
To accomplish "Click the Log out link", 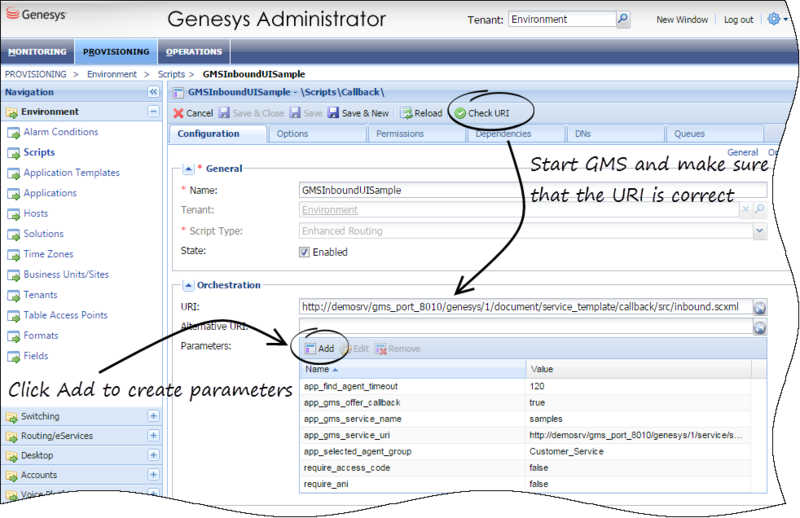I will point(738,20).
